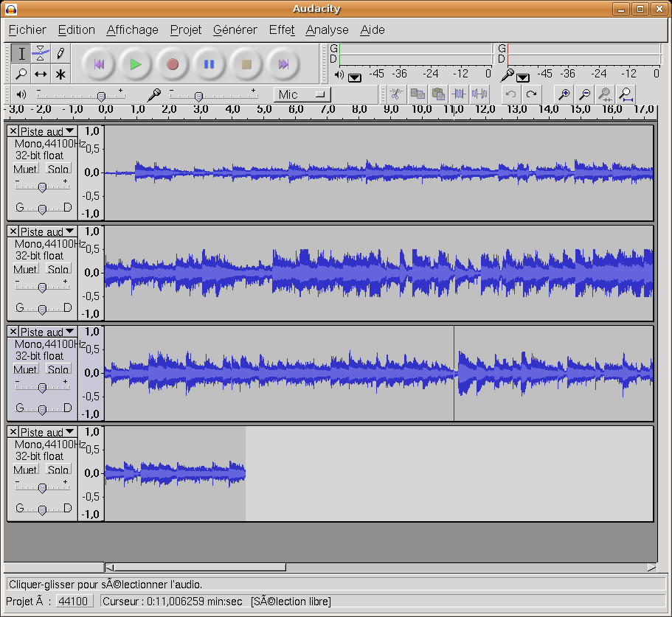Click the Fit selection in window icon
Screen dimensions: 672x617
(x=605, y=94)
